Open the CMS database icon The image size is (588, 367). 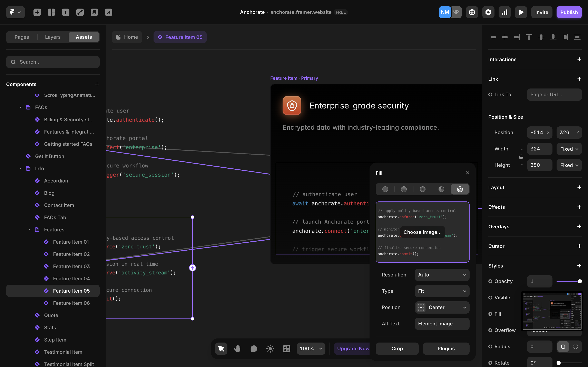pos(94,12)
